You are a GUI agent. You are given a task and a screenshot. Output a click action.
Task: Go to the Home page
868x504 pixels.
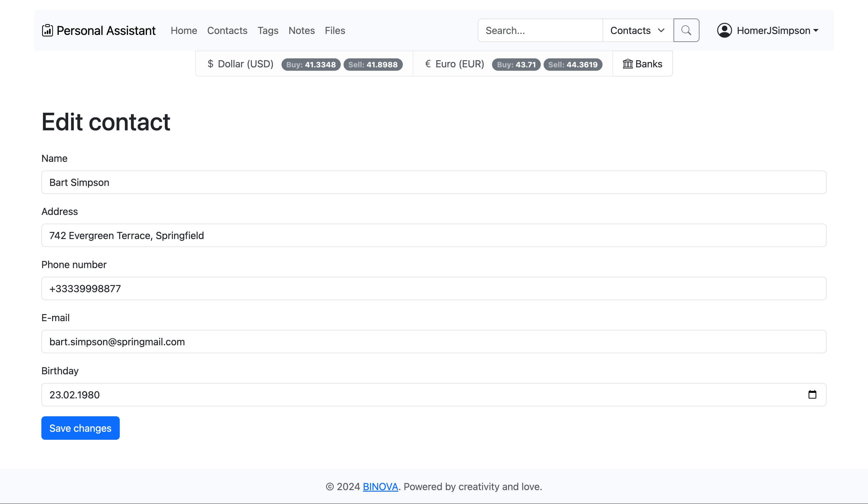184,30
